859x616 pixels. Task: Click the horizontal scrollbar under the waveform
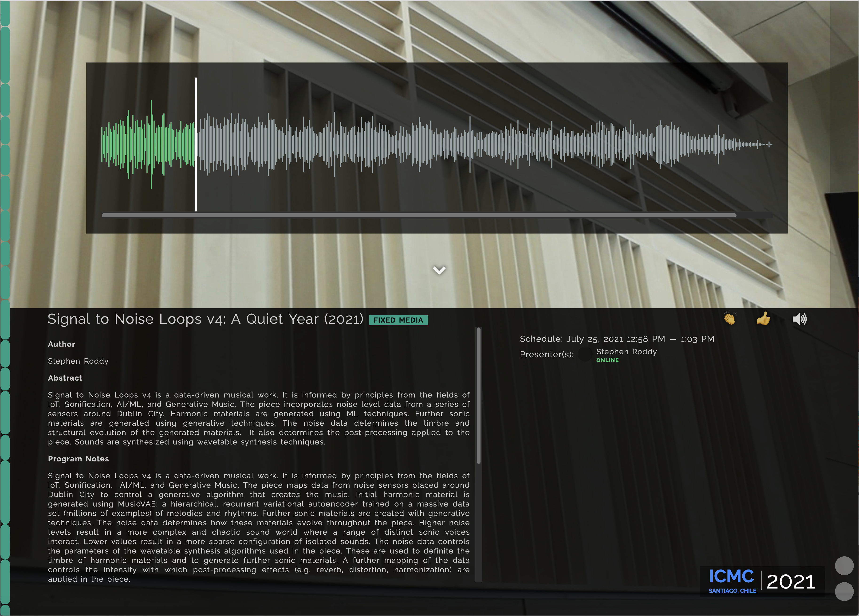(x=419, y=215)
